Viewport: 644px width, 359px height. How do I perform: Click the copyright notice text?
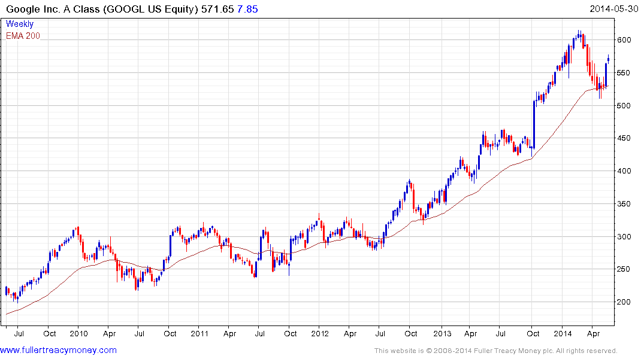pos(496,351)
